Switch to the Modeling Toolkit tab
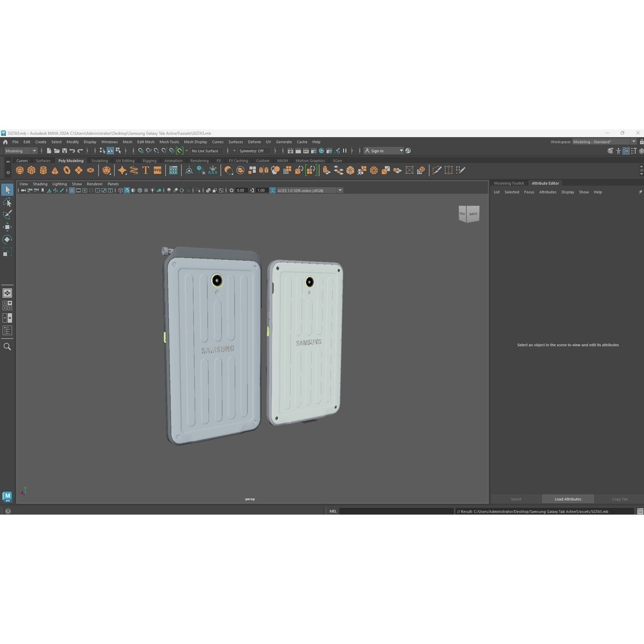The image size is (644, 644). [x=509, y=183]
